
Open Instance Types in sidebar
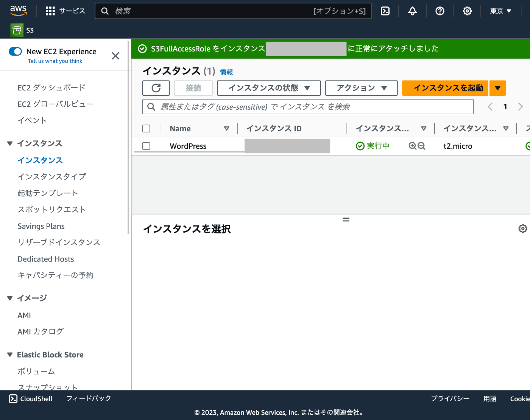click(52, 177)
